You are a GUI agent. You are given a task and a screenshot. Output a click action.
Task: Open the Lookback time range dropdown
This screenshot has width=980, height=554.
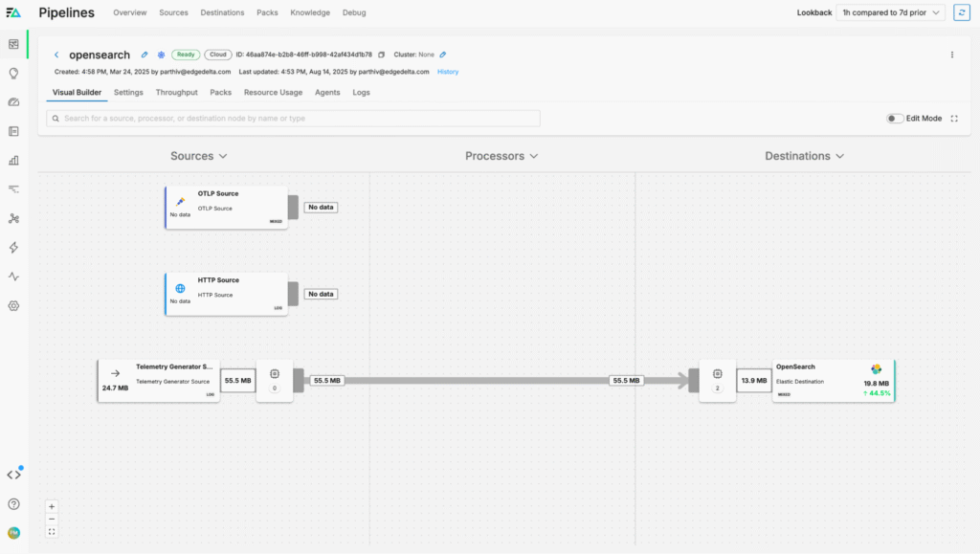[x=890, y=12]
